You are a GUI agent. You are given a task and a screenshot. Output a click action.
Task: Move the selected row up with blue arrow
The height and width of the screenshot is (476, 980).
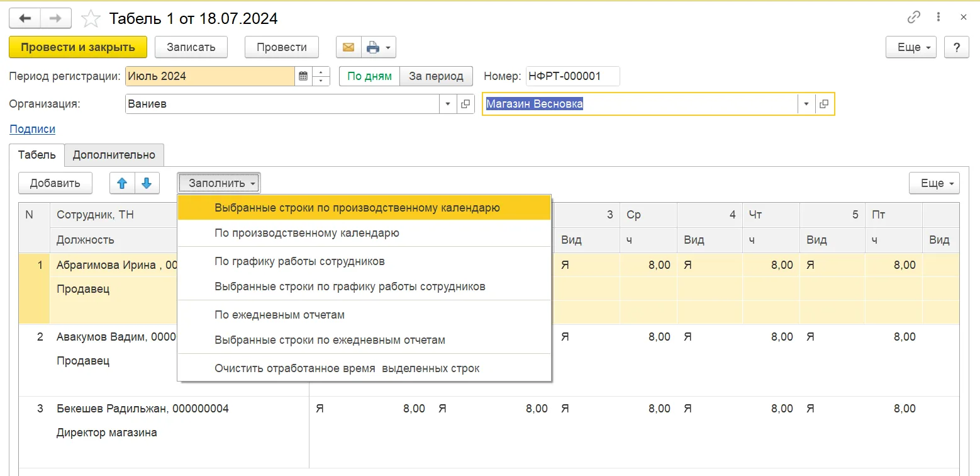pyautogui.click(x=122, y=183)
